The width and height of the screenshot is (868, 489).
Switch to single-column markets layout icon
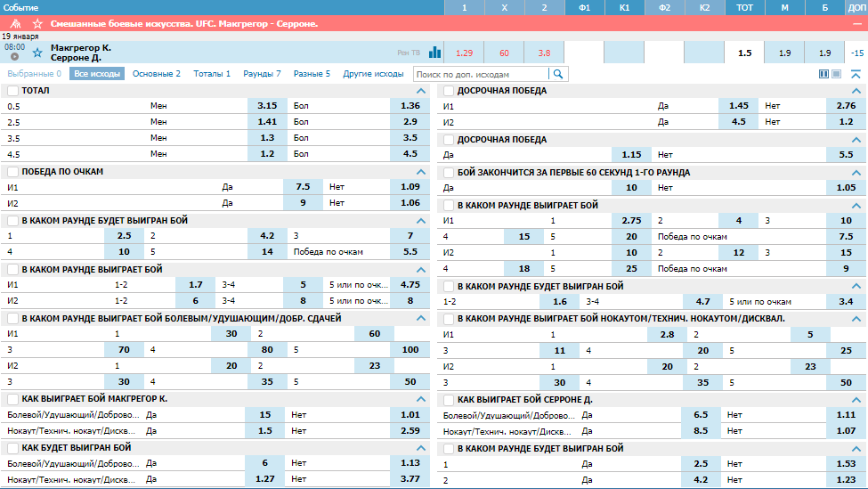[x=837, y=74]
